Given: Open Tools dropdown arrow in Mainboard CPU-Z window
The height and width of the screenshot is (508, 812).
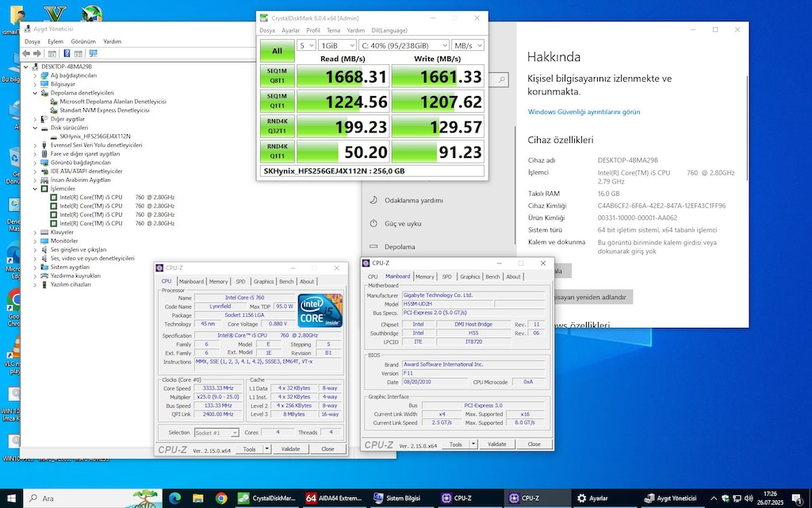Looking at the screenshot, I should point(473,444).
